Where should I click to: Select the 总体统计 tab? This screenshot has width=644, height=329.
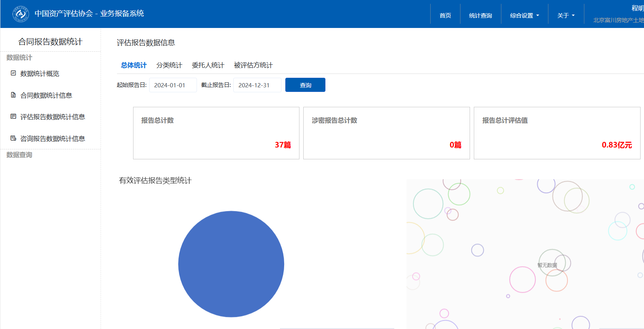(134, 65)
